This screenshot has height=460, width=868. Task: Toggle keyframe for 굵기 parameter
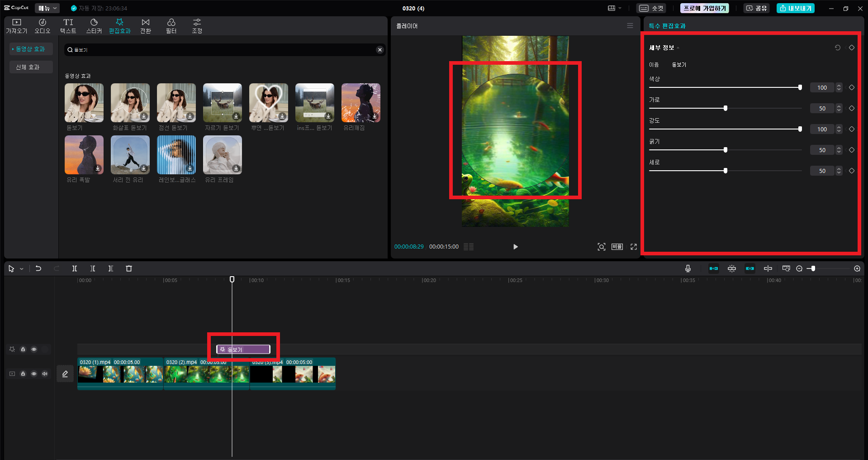click(852, 150)
